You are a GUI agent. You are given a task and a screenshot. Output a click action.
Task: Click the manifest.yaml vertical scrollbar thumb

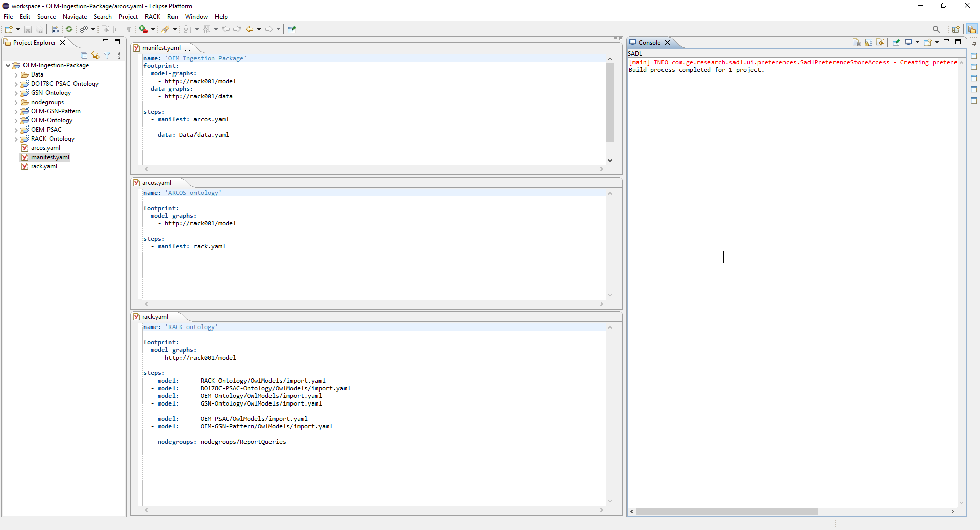610,103
